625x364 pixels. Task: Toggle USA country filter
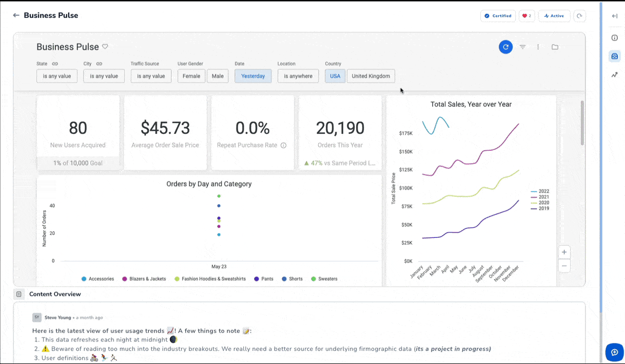[335, 76]
